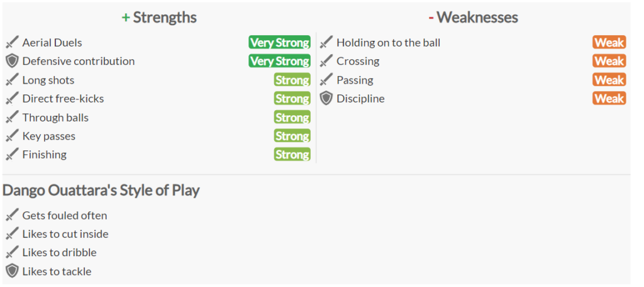The image size is (644, 287).
Task: Click the sword icon next to Long shots
Action: pos(13,80)
